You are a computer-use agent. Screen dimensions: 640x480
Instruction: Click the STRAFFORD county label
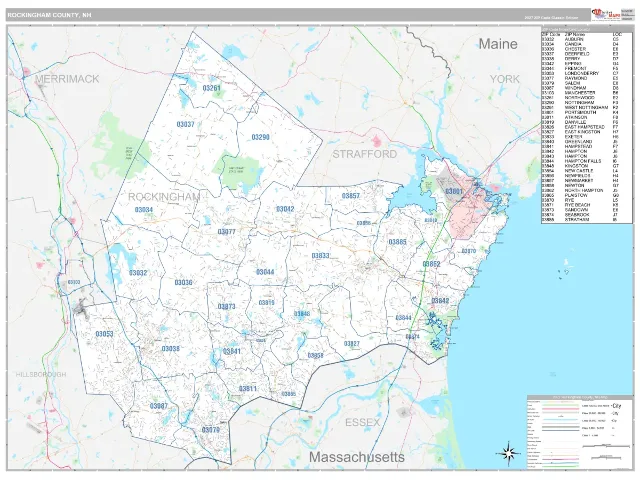[x=364, y=154]
